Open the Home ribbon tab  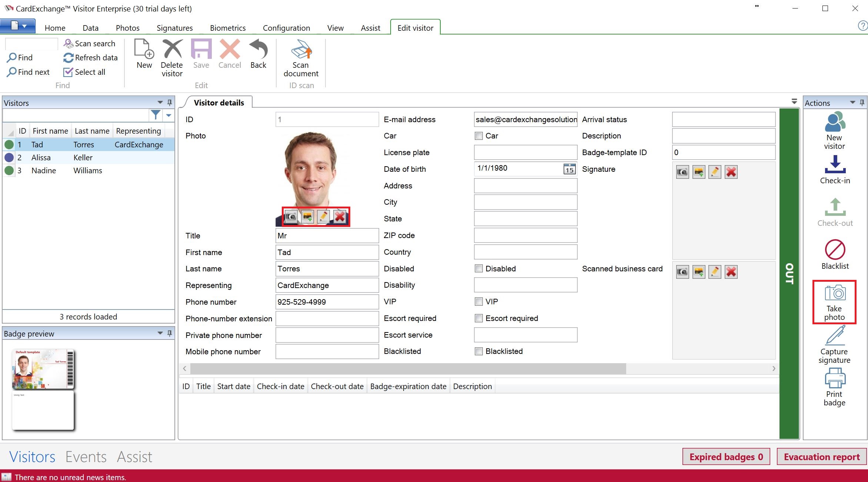click(x=55, y=28)
